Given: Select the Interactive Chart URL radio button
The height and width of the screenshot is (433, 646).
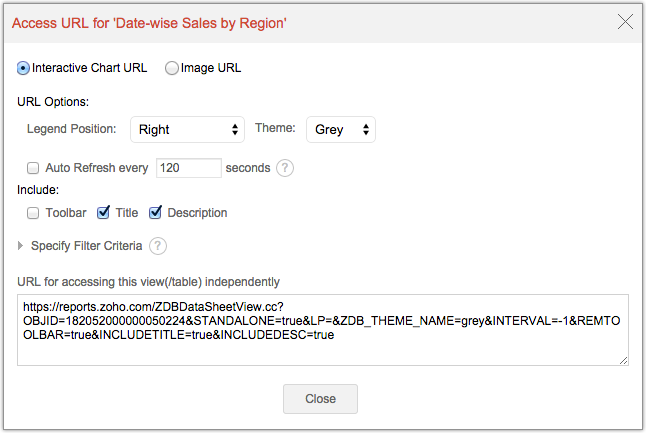Looking at the screenshot, I should click(24, 68).
